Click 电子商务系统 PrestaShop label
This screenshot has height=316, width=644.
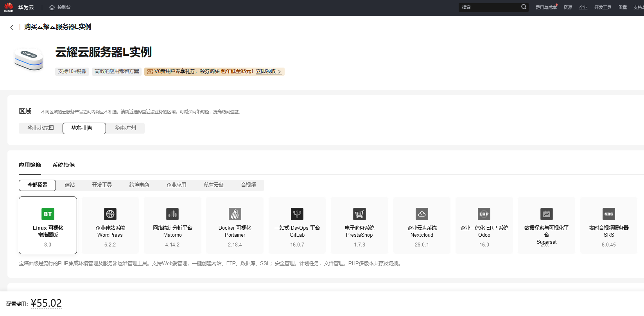coord(359,231)
